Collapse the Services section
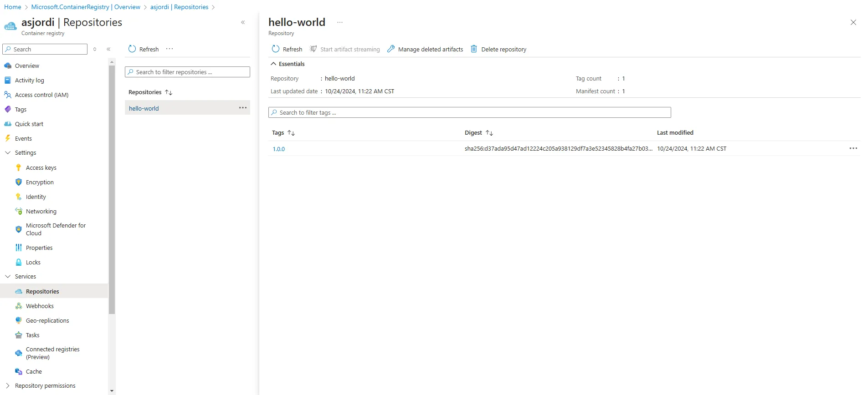 pos(8,277)
